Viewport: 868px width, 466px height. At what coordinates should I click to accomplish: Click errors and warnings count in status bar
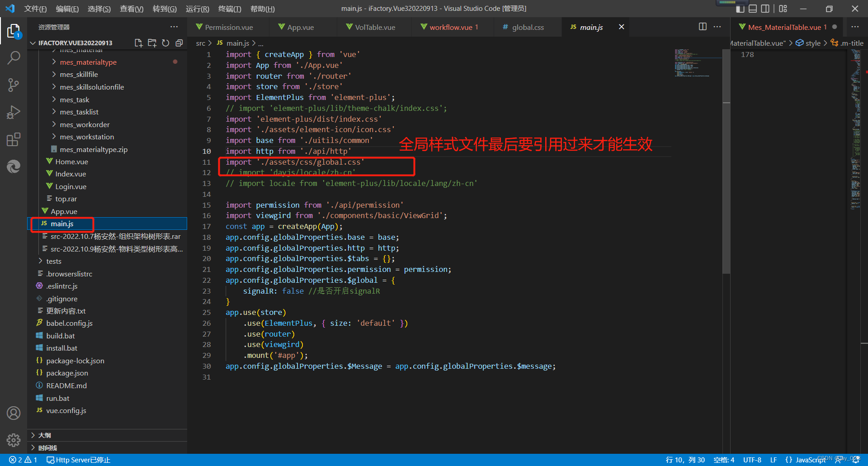coord(23,460)
